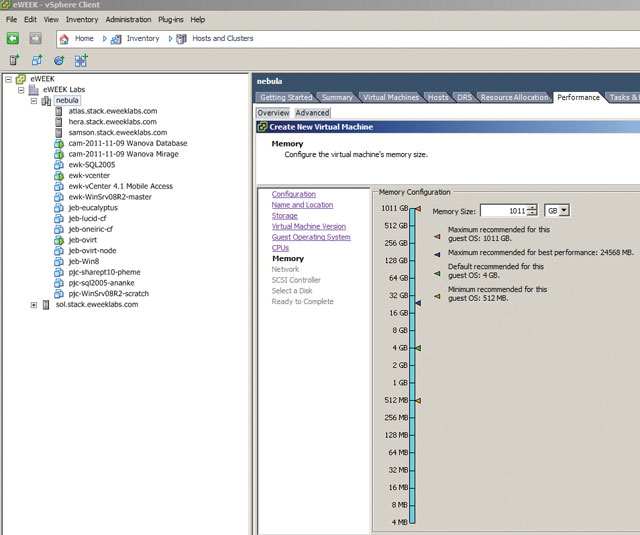Switch to the Hosts tab
640x535 pixels.
tap(438, 97)
